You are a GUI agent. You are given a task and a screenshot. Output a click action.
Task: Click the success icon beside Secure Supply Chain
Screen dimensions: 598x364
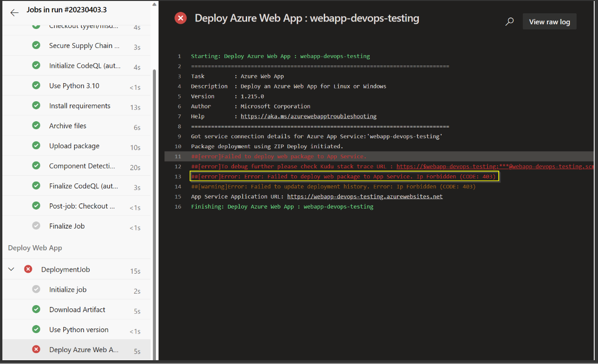click(x=36, y=46)
